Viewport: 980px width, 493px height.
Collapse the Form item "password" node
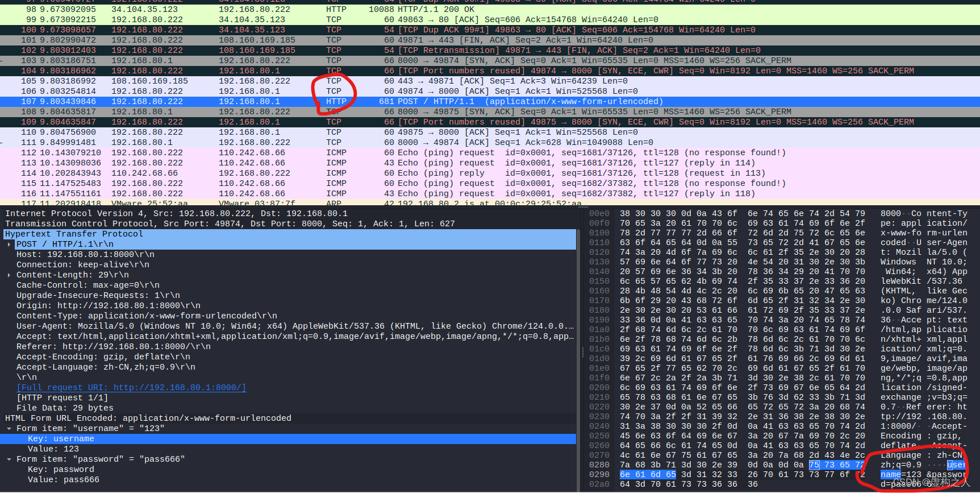(9, 459)
